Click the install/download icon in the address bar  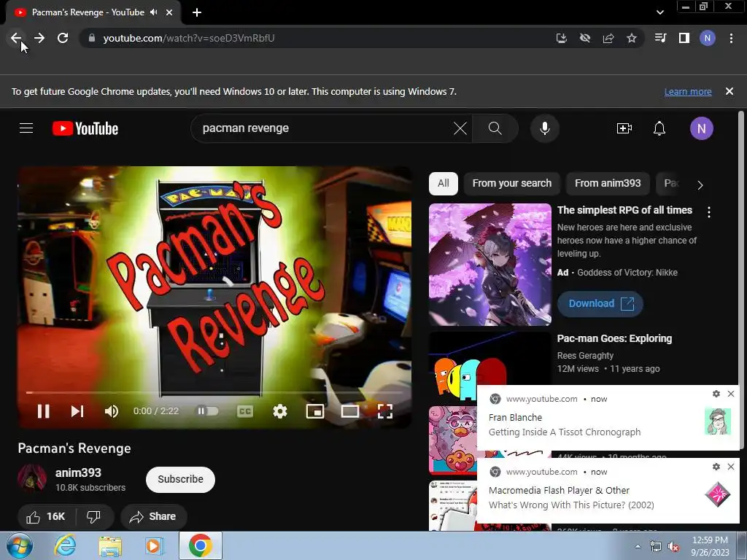562,38
